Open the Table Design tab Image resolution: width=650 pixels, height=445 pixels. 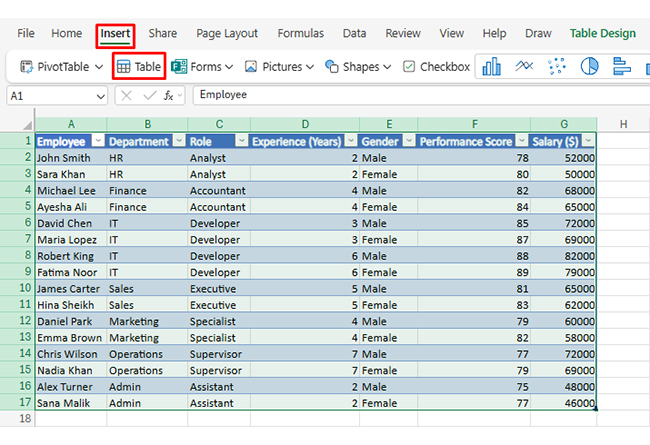coord(602,33)
